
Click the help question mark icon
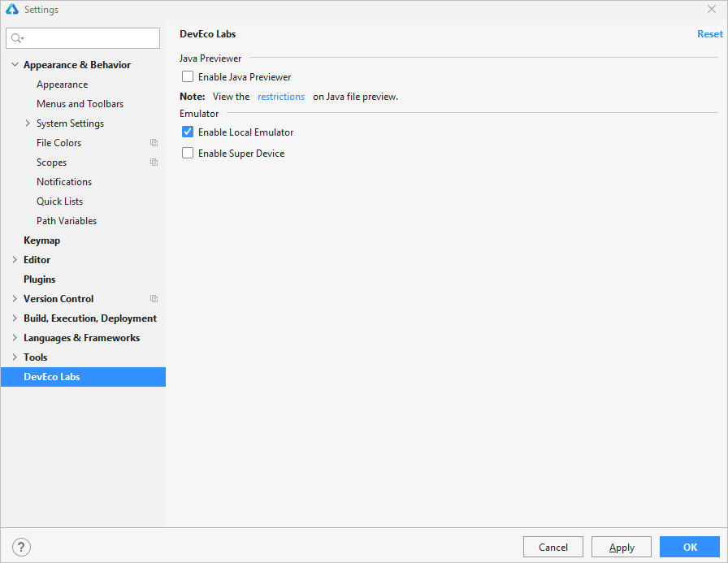pos(21,547)
